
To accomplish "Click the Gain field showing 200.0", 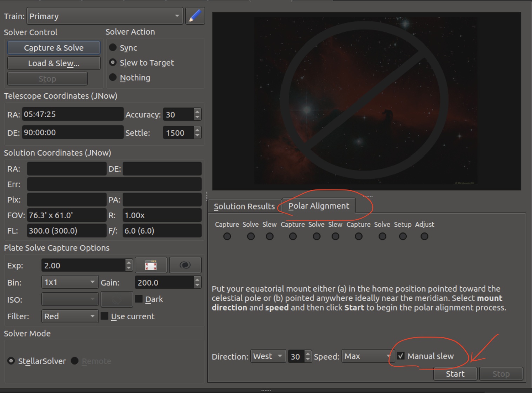I will (x=164, y=282).
